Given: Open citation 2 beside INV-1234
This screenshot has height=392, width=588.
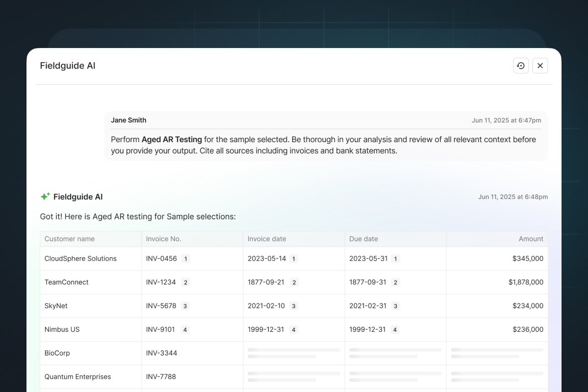Looking at the screenshot, I should point(185,282).
